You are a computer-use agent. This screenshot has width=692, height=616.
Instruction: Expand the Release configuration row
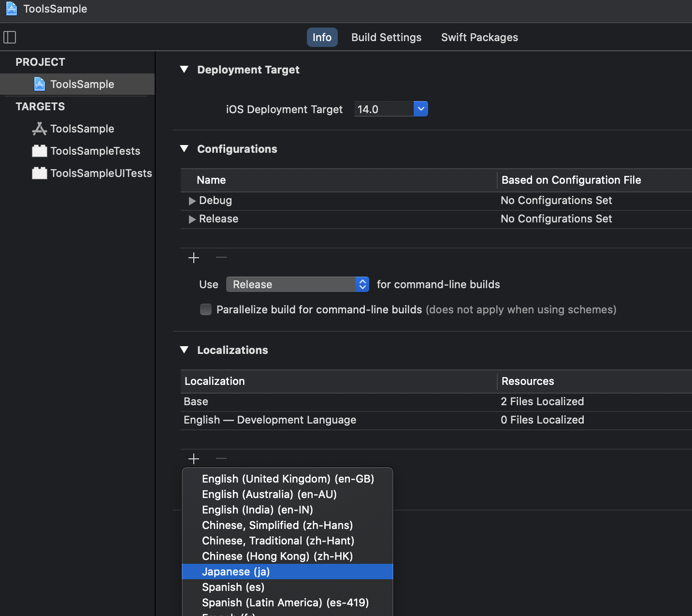(192, 219)
